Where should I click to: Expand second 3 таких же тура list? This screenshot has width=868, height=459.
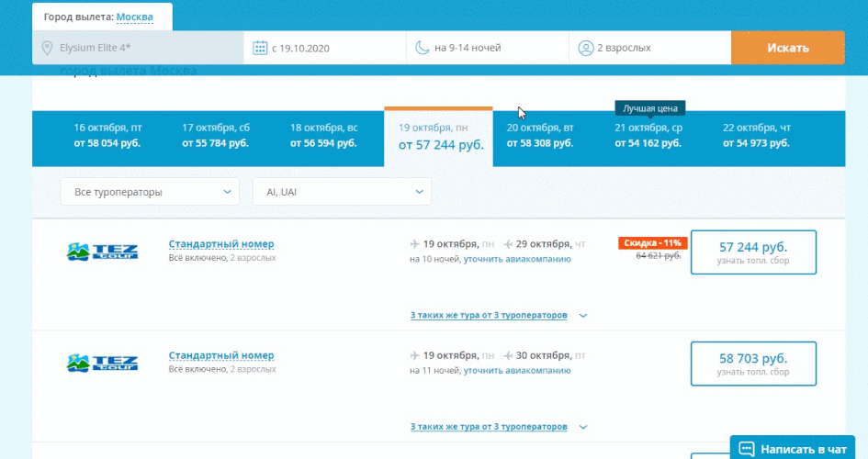pos(498,428)
